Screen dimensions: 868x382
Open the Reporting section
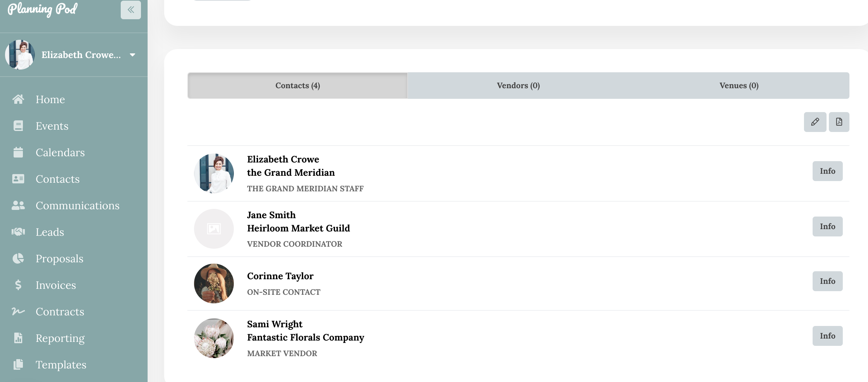[60, 338]
